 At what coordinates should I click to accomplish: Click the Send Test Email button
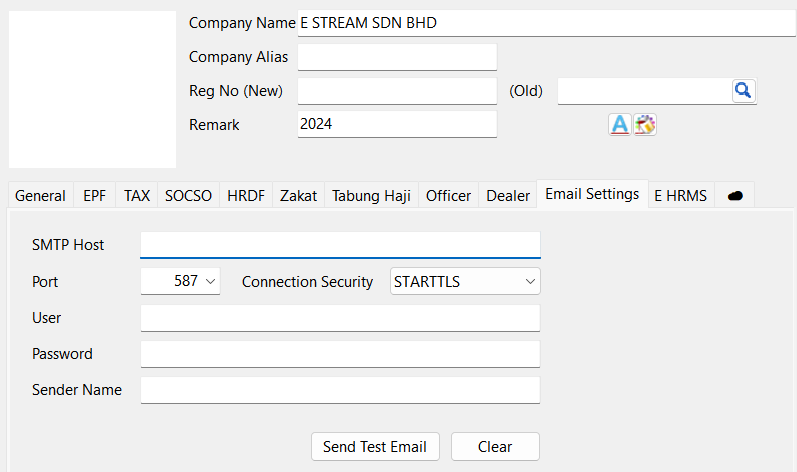[375, 447]
